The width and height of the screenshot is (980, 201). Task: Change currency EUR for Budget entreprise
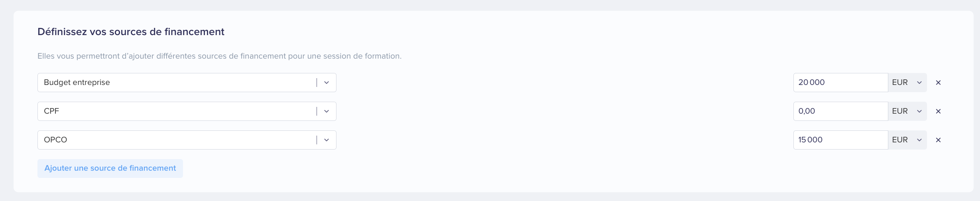(x=907, y=83)
